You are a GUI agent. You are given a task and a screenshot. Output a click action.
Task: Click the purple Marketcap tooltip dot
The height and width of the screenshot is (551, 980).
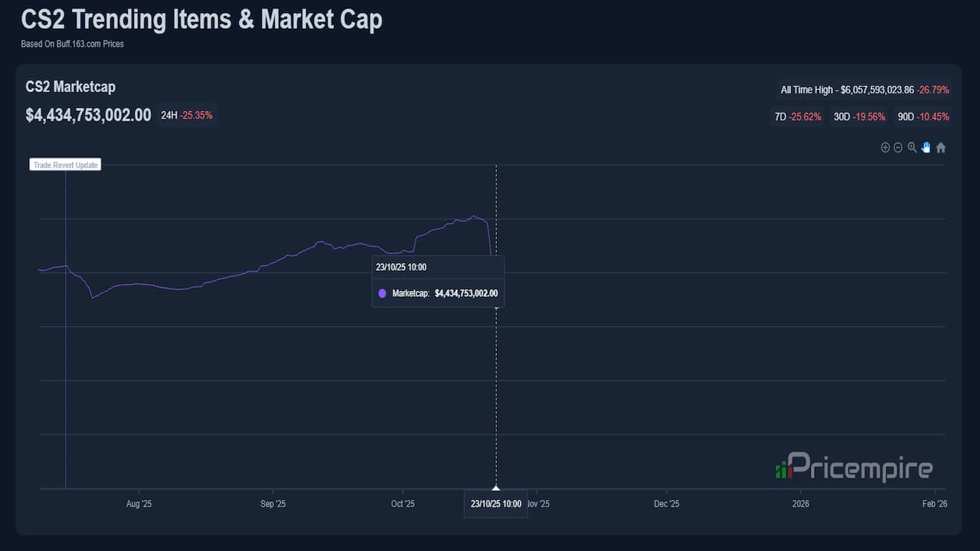pyautogui.click(x=383, y=293)
